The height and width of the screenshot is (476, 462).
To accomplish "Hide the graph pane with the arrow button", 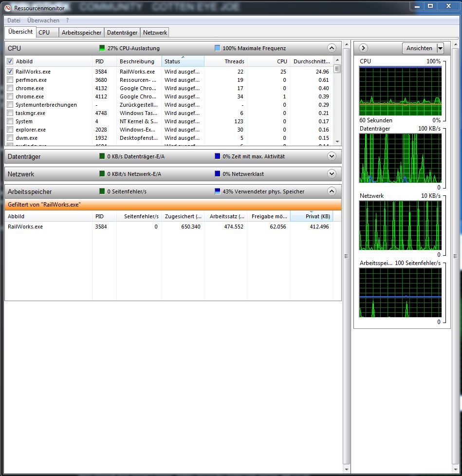I will point(363,48).
